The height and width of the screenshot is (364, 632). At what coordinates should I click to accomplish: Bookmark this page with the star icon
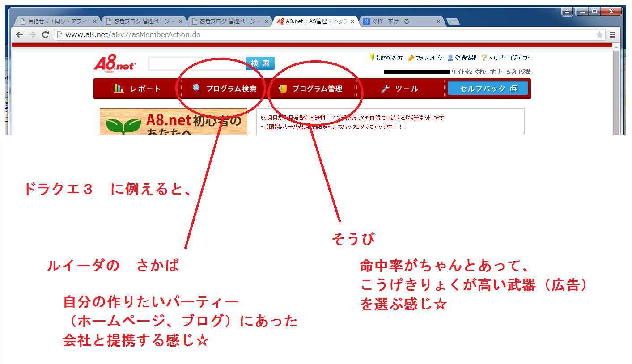click(x=599, y=35)
